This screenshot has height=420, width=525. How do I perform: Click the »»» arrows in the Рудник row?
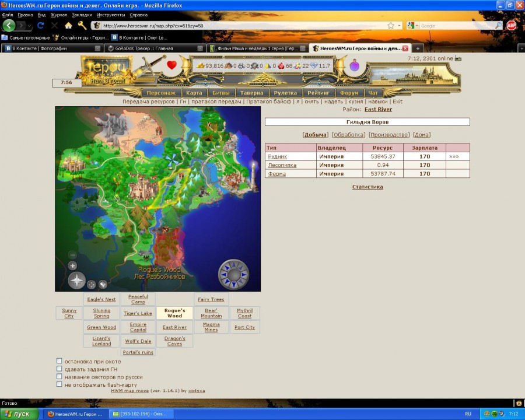tap(454, 157)
